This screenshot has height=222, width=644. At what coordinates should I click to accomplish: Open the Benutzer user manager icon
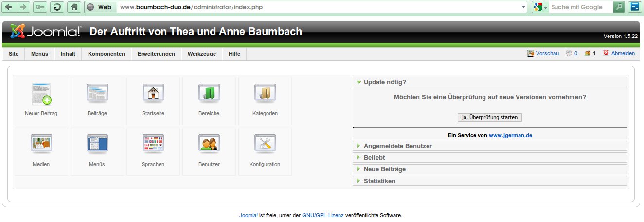pos(209,144)
